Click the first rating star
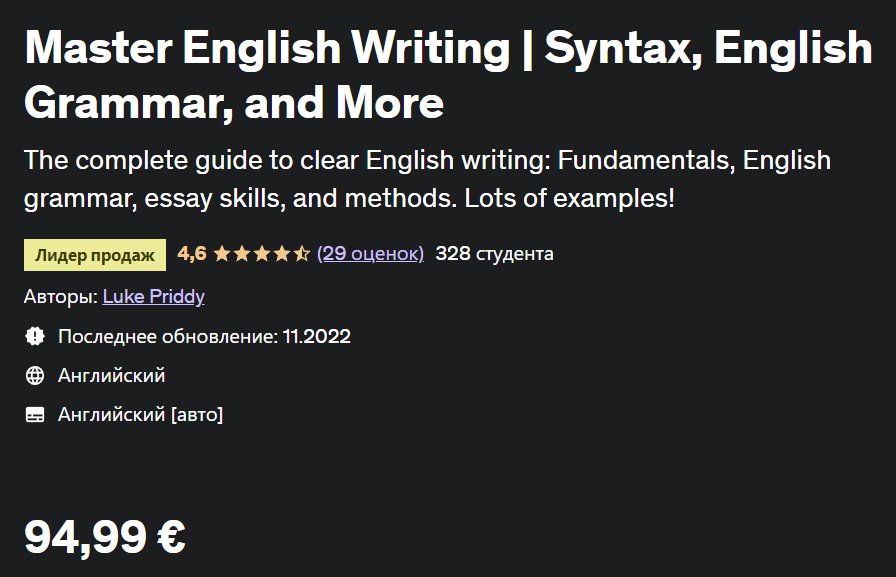This screenshot has height=577, width=896. (x=221, y=254)
